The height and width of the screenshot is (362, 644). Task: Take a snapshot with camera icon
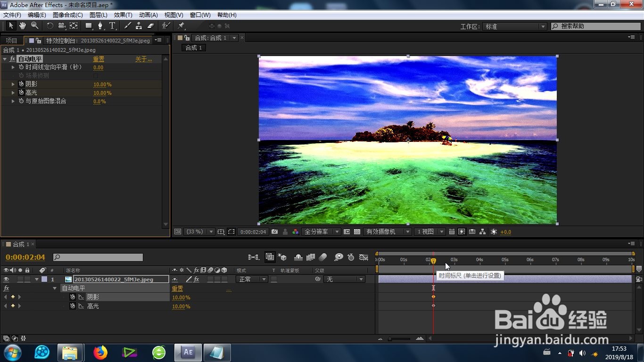coord(274,232)
